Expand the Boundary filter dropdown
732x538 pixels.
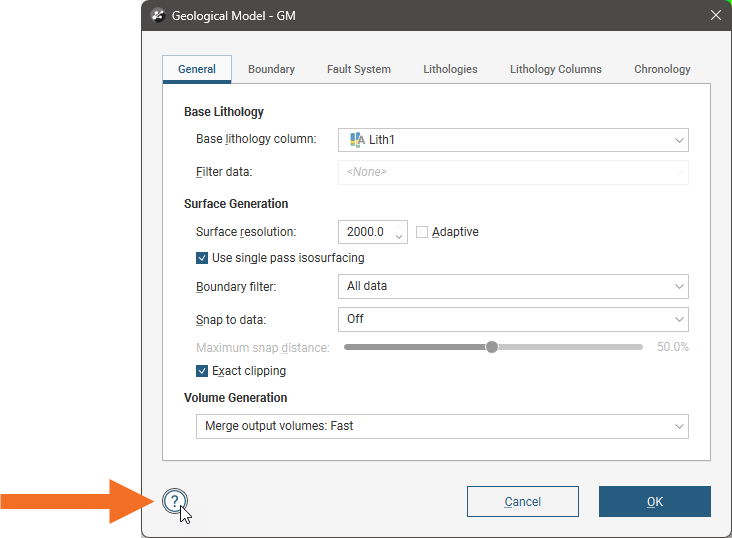pos(513,286)
